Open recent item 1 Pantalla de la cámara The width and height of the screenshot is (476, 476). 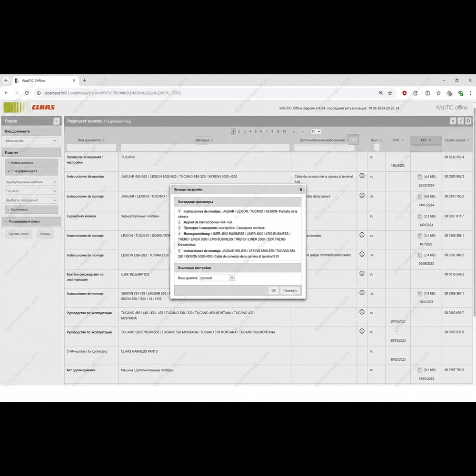coord(238,214)
